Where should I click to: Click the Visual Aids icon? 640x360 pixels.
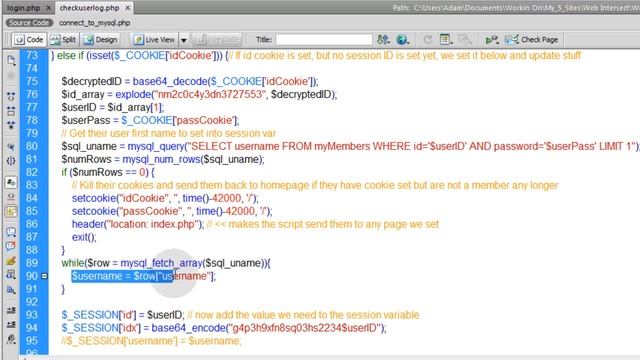tap(464, 40)
